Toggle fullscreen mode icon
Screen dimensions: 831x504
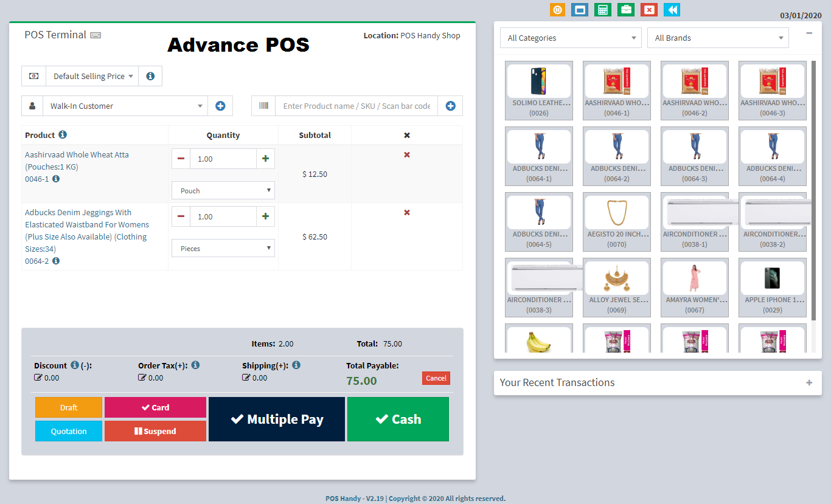pyautogui.click(x=580, y=10)
